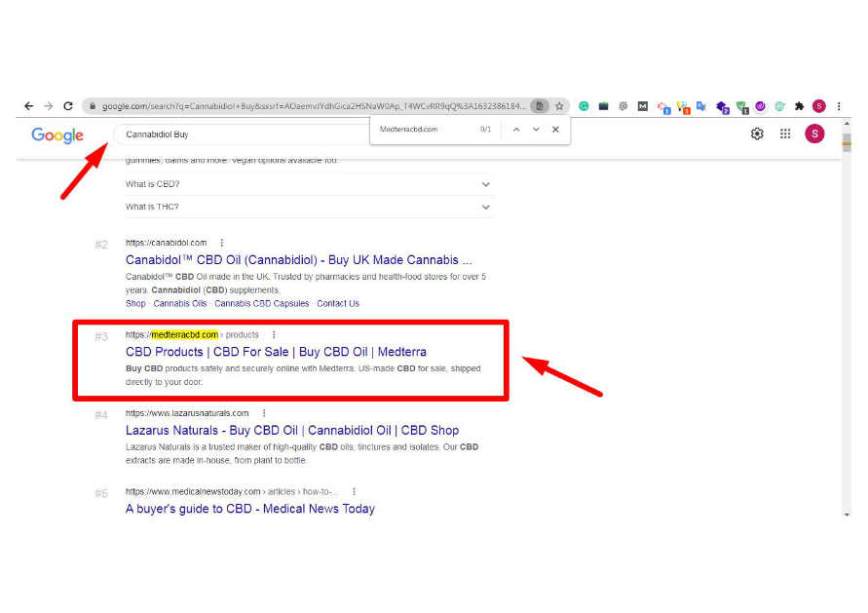Open Chrome three-dot menu
The image size is (868, 613).
pyautogui.click(x=839, y=106)
